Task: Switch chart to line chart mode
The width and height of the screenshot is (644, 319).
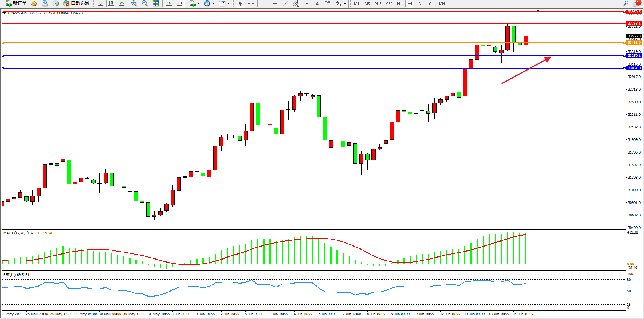Action: coord(122,3)
